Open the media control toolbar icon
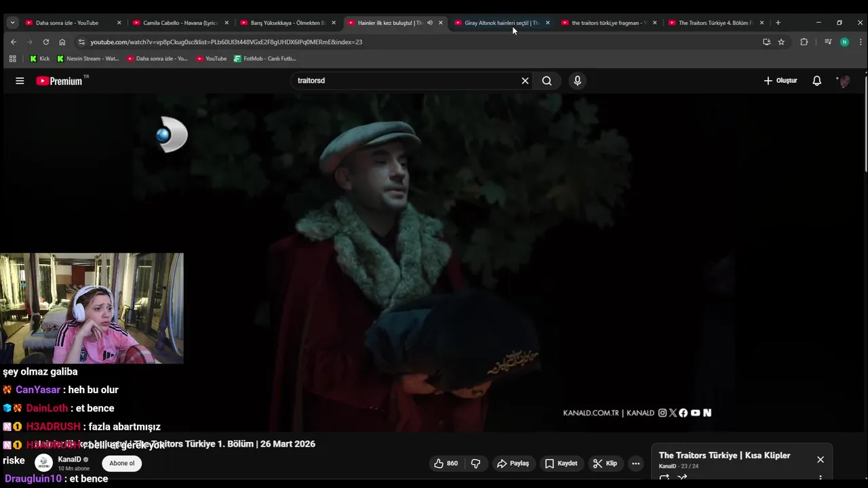 tap(828, 42)
